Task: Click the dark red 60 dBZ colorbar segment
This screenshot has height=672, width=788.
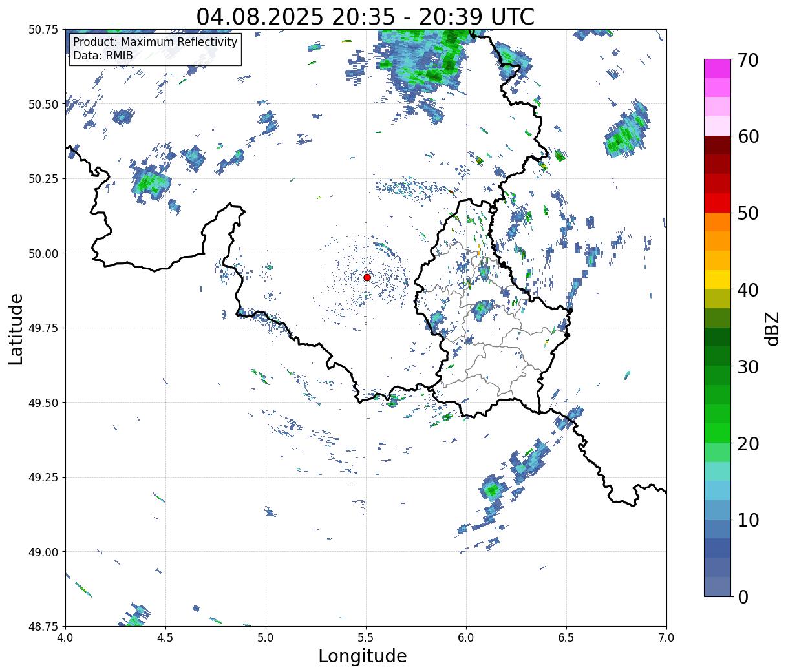Action: click(718, 145)
